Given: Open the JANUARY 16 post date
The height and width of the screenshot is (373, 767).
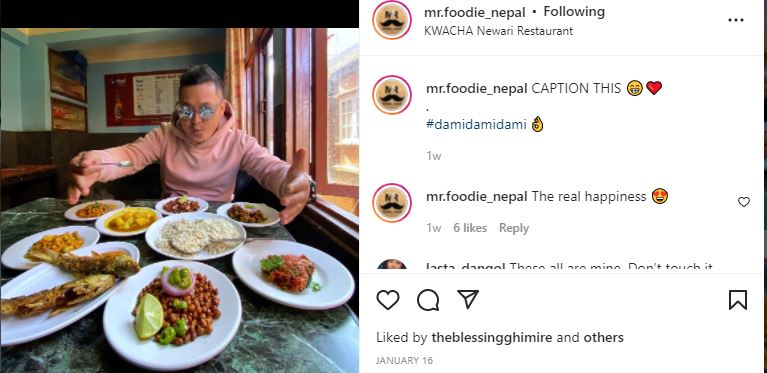Looking at the screenshot, I should click(404, 361).
